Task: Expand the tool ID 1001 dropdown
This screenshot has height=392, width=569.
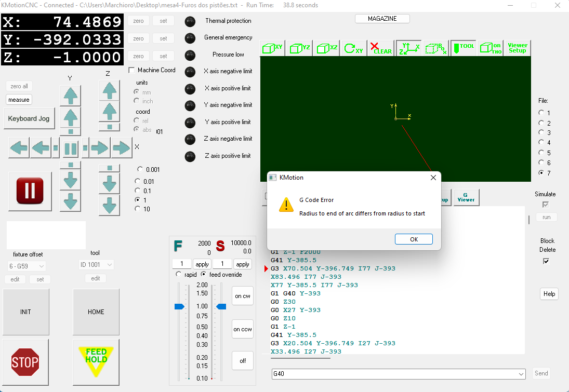Action: pos(96,265)
